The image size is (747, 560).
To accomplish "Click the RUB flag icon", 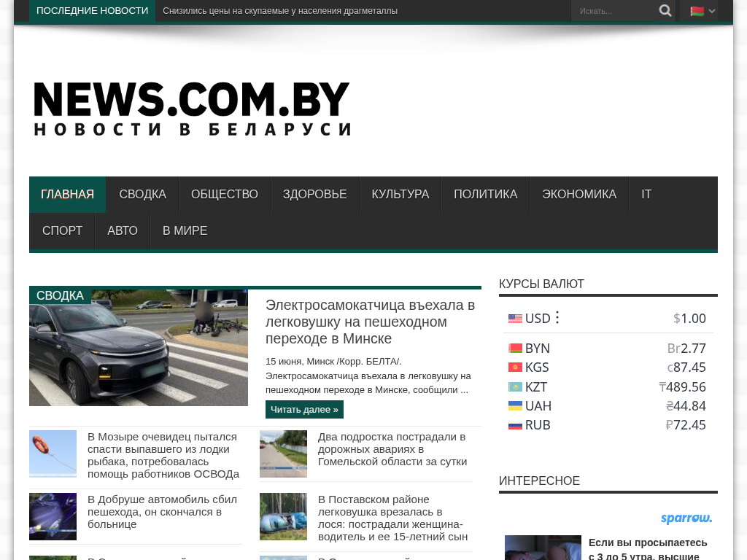I will [515, 425].
